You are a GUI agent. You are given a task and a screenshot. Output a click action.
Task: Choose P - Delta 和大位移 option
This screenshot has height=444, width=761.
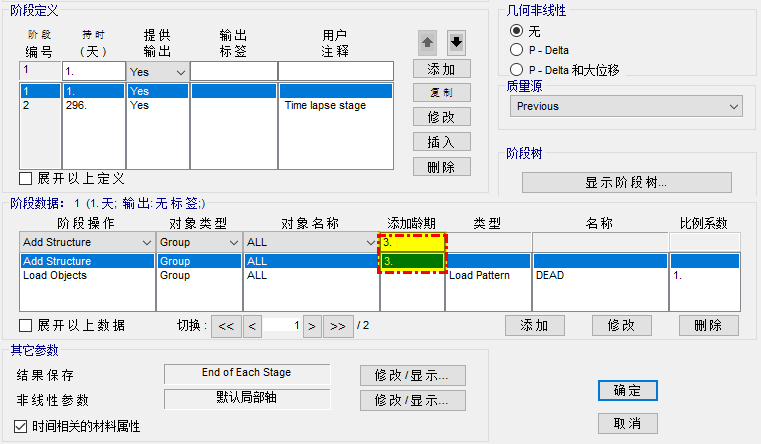(516, 69)
